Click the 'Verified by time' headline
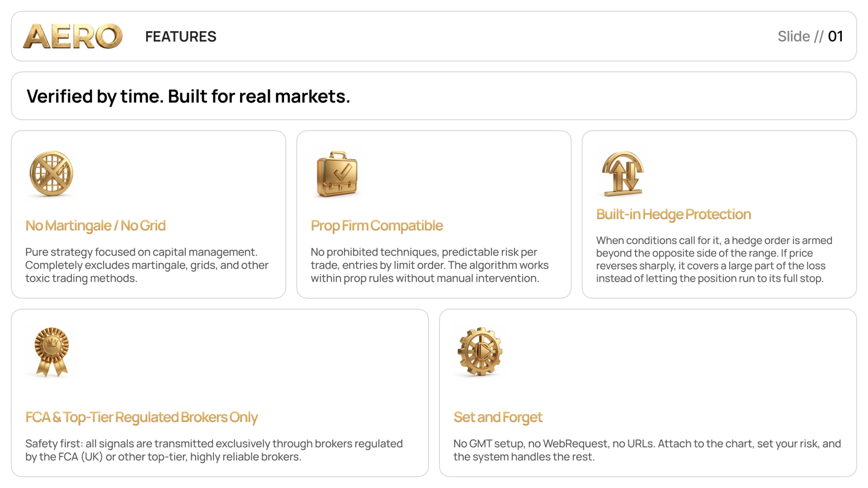The height and width of the screenshot is (488, 868). (x=189, y=96)
